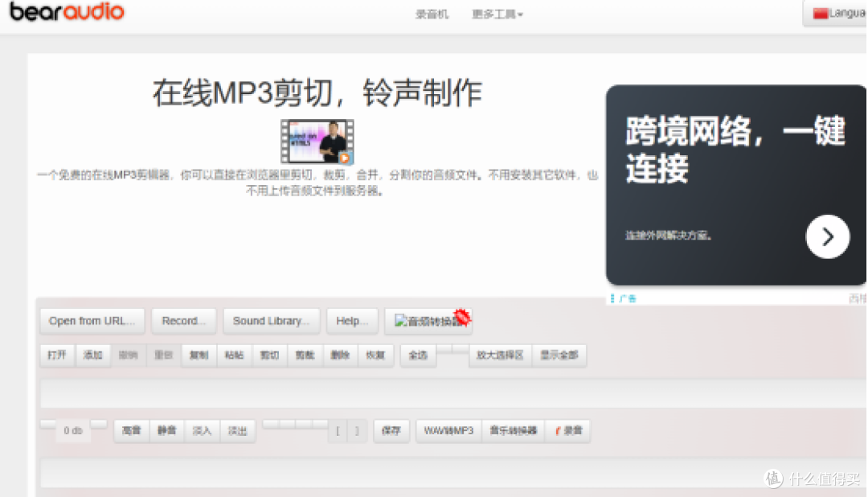This screenshot has height=497, width=868.
Task: Click the 在线MP3剪切,铃声制作 heading
Action: tap(317, 93)
